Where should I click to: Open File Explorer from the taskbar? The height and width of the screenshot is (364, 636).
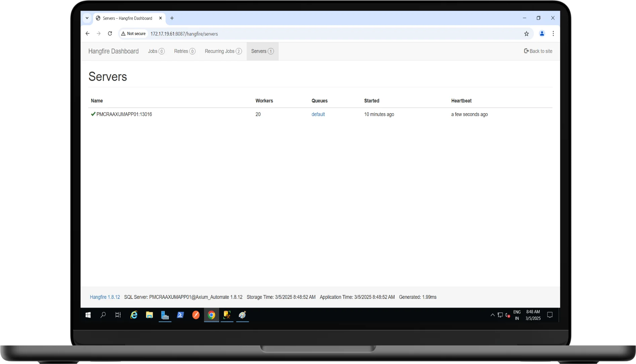[149, 315]
